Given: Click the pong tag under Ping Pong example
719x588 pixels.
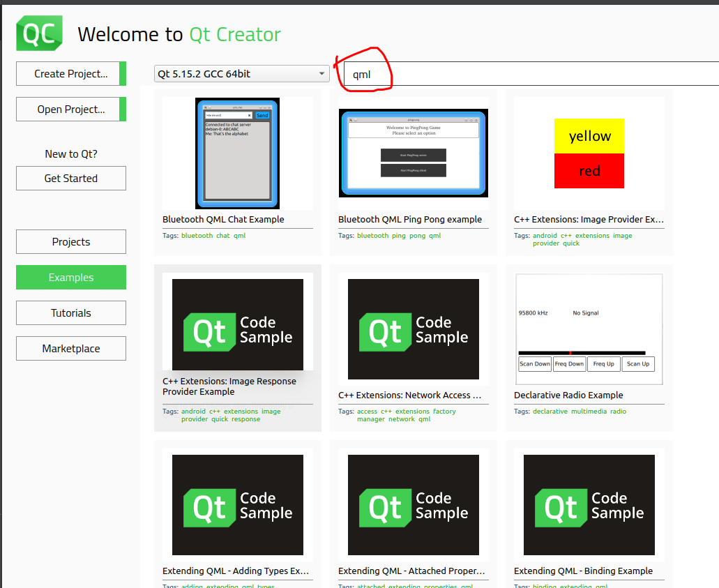Looking at the screenshot, I should (417, 235).
